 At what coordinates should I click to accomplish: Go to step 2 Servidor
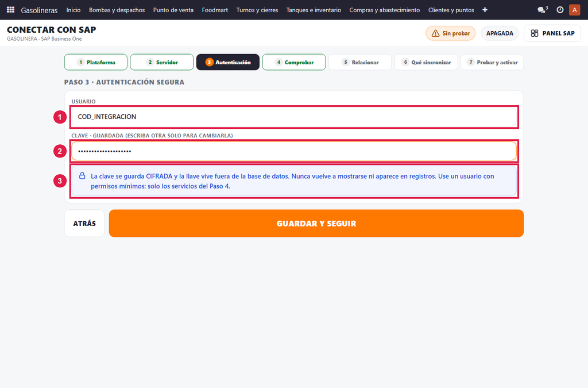click(161, 62)
